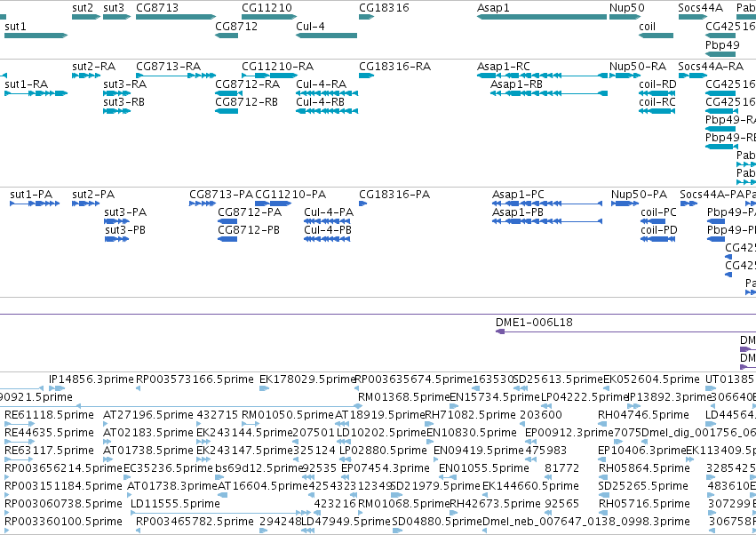Open the Nup50-PA protein feature
The width and height of the screenshot is (756, 535).
625,204
